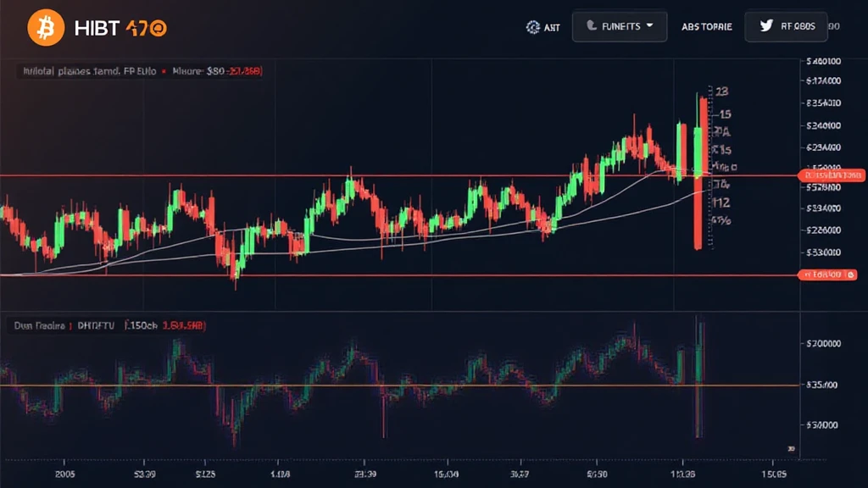The height and width of the screenshot is (488, 868).
Task: Click the gear settings icon in header
Action: pyautogui.click(x=532, y=27)
